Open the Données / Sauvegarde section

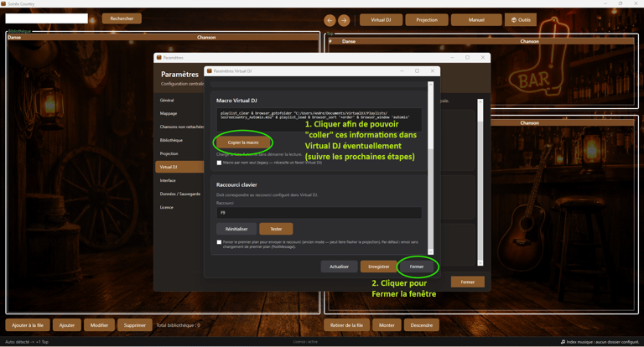179,194
